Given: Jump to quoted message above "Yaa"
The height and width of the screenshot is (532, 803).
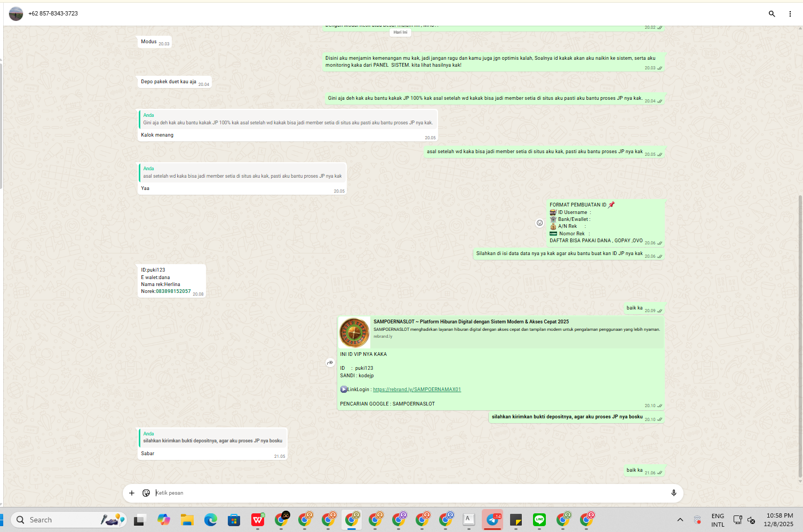Looking at the screenshot, I should [242, 173].
